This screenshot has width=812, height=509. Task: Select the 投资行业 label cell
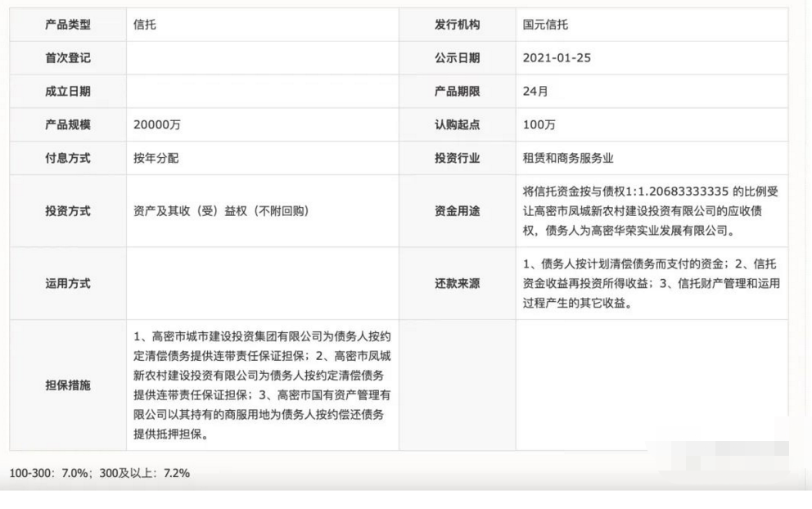click(x=458, y=158)
